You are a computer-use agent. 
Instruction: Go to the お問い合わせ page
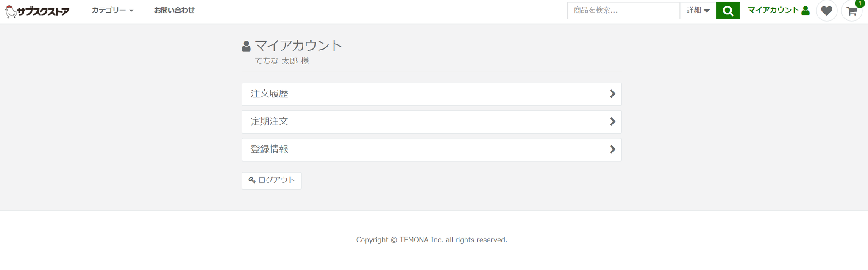174,10
